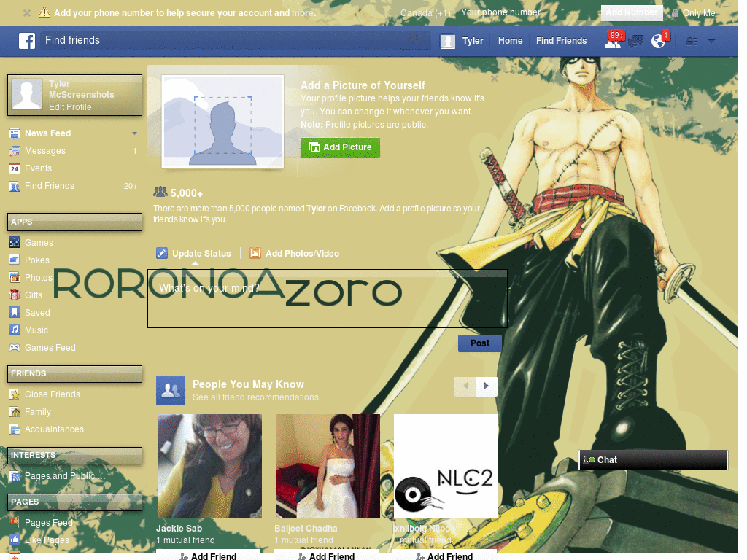This screenshot has height=560, width=747.
Task: Click the Find friends search field
Action: 236,41
